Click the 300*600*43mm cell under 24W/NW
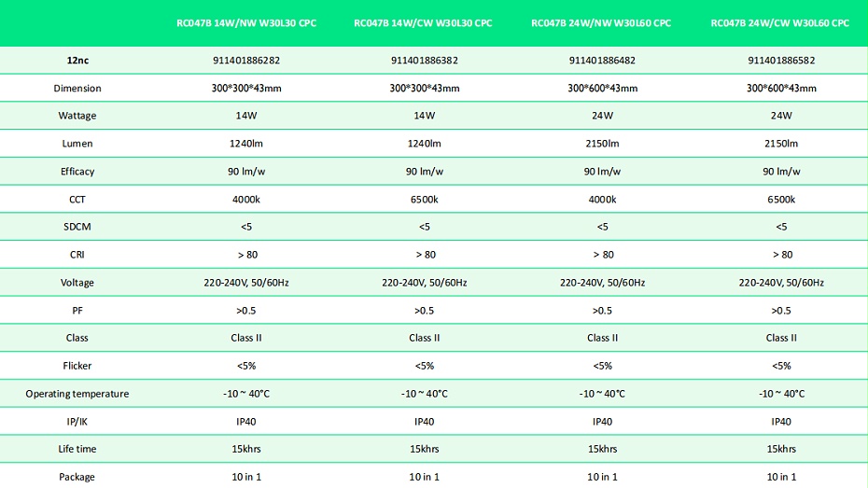Viewport: 868px width, 488px height. click(x=602, y=88)
